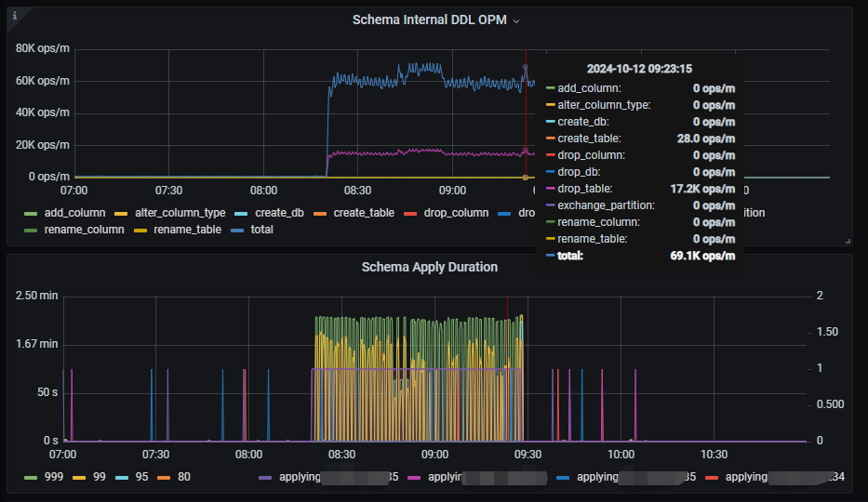Click the purple applying series legend icon

point(267,477)
